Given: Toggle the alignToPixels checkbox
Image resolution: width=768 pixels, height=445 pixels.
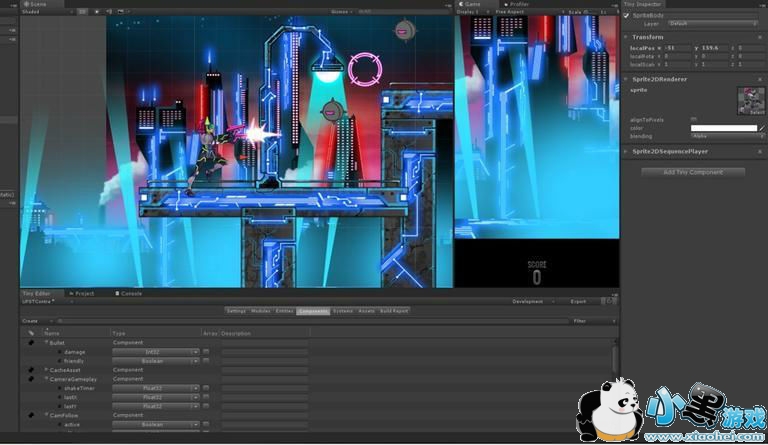Looking at the screenshot, I should (694, 119).
